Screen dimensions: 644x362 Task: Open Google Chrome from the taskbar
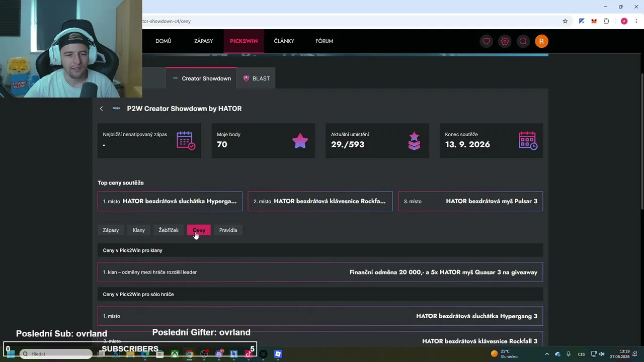pos(189,354)
